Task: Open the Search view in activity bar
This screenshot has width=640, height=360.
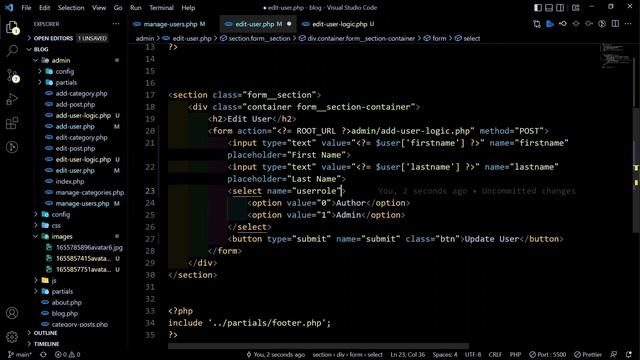Action: point(12,51)
